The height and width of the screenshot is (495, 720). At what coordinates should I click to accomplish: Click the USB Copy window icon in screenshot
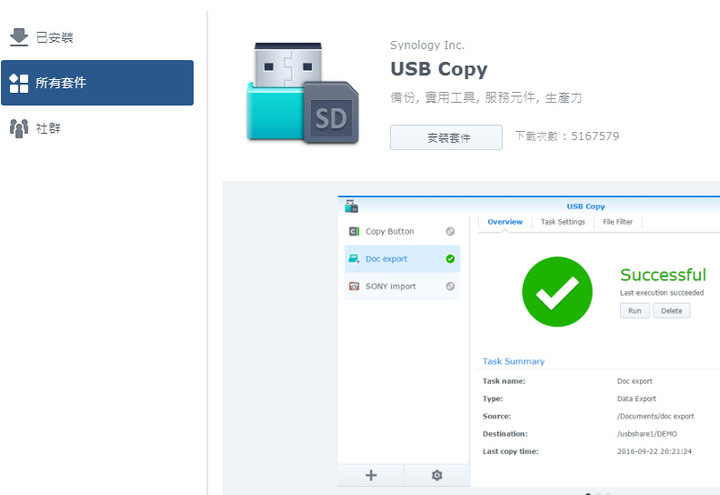pyautogui.click(x=351, y=206)
